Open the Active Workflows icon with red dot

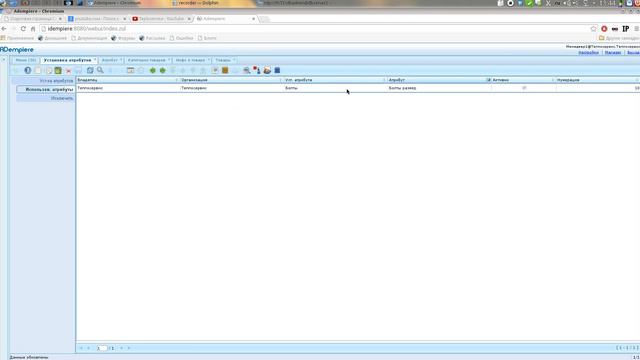[x=256, y=70]
